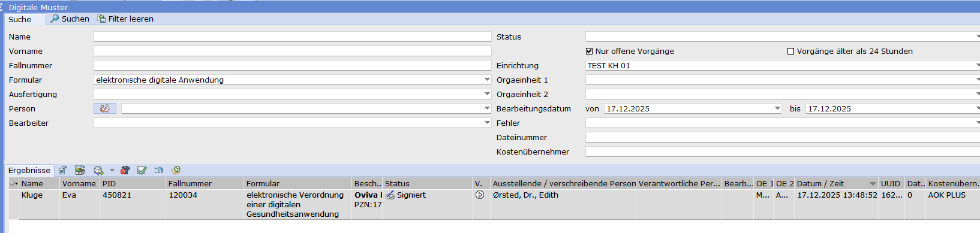980x233 pixels.
Task: Click the Datum / Zeit column header
Action: coord(836,184)
